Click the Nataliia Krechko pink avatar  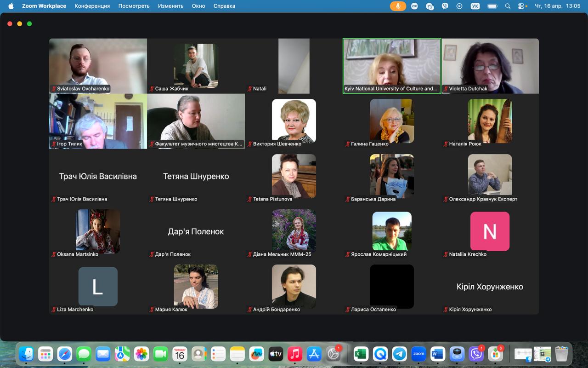click(x=490, y=231)
